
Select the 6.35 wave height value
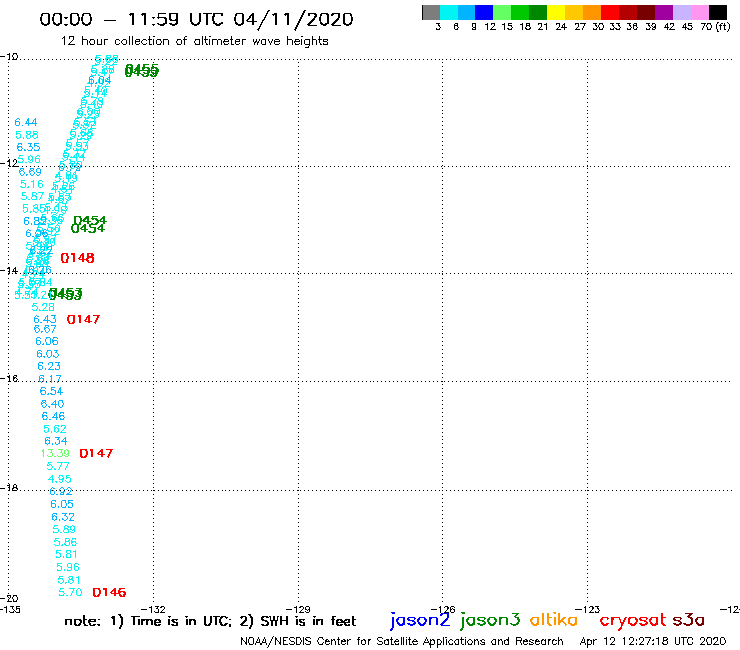[28, 147]
